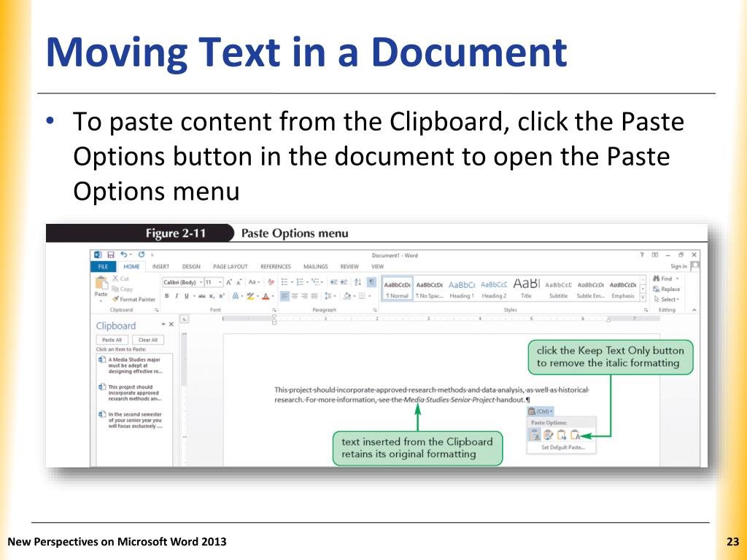Screen dimensions: 747x560
Task: Click the Decrease Indent icon
Action: [334, 282]
